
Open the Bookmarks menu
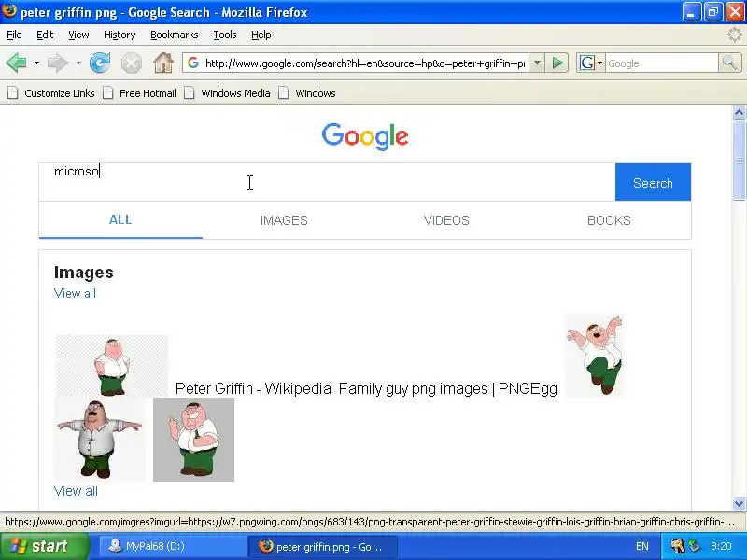click(x=175, y=35)
